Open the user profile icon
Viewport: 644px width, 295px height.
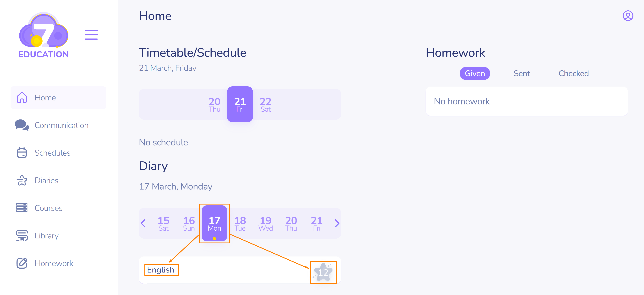coord(627,16)
